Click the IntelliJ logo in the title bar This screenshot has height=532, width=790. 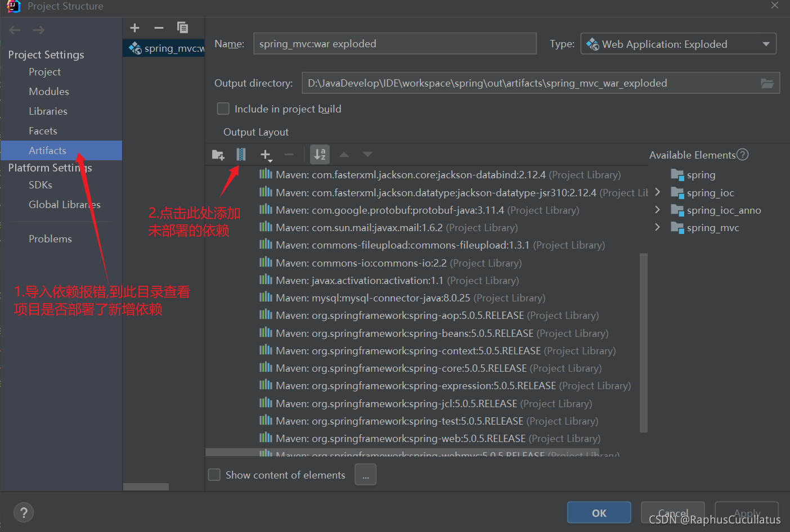pyautogui.click(x=13, y=6)
